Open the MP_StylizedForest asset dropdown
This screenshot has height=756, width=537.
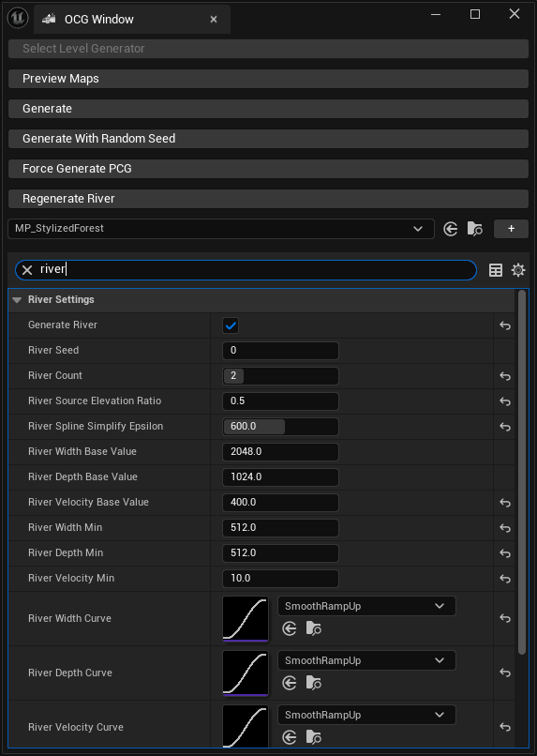click(x=221, y=229)
